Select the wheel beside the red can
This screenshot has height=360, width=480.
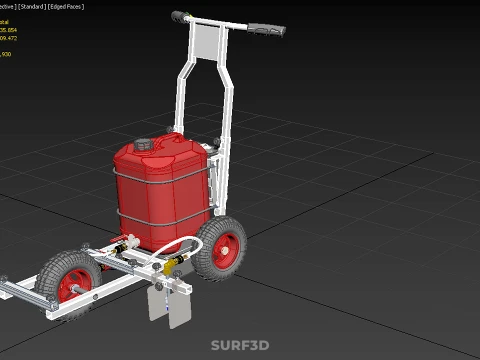pyautogui.click(x=219, y=248)
